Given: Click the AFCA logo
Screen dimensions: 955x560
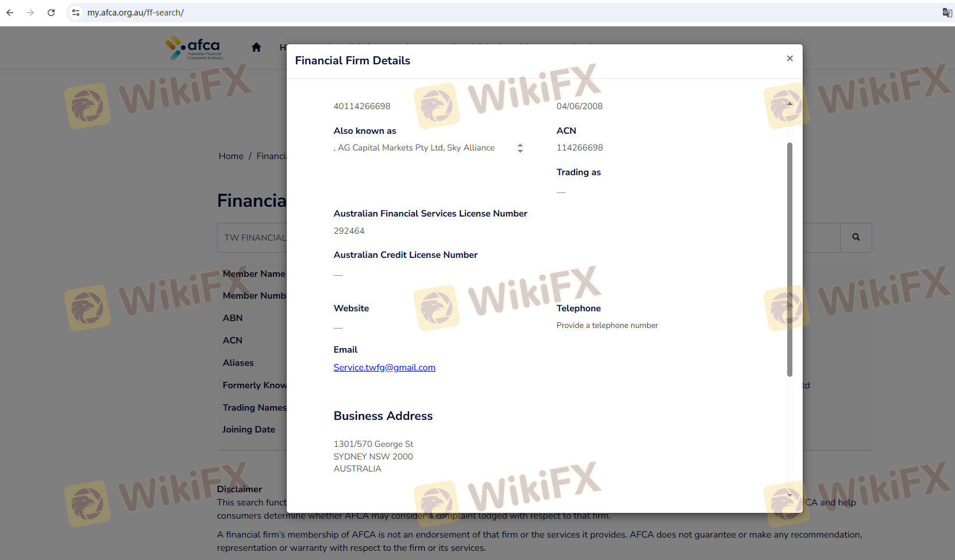Looking at the screenshot, I should click(x=194, y=48).
